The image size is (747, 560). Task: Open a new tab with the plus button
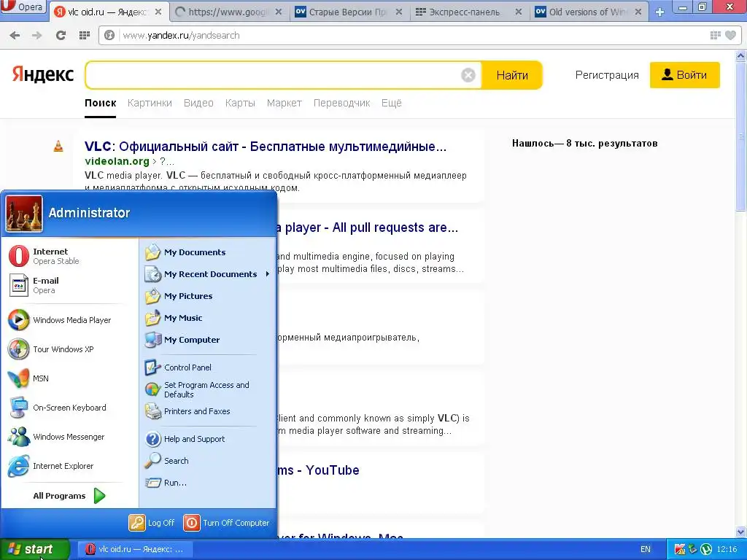[659, 12]
